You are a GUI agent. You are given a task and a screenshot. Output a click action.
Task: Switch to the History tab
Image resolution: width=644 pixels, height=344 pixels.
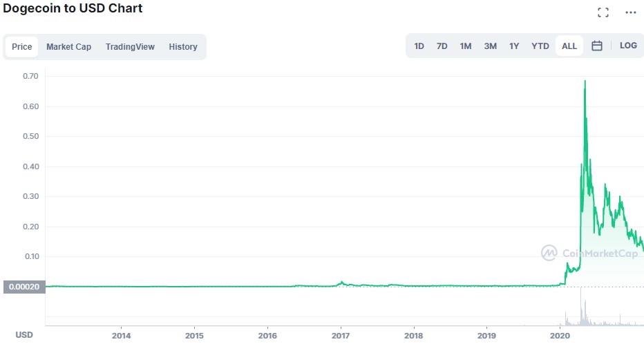coord(183,47)
